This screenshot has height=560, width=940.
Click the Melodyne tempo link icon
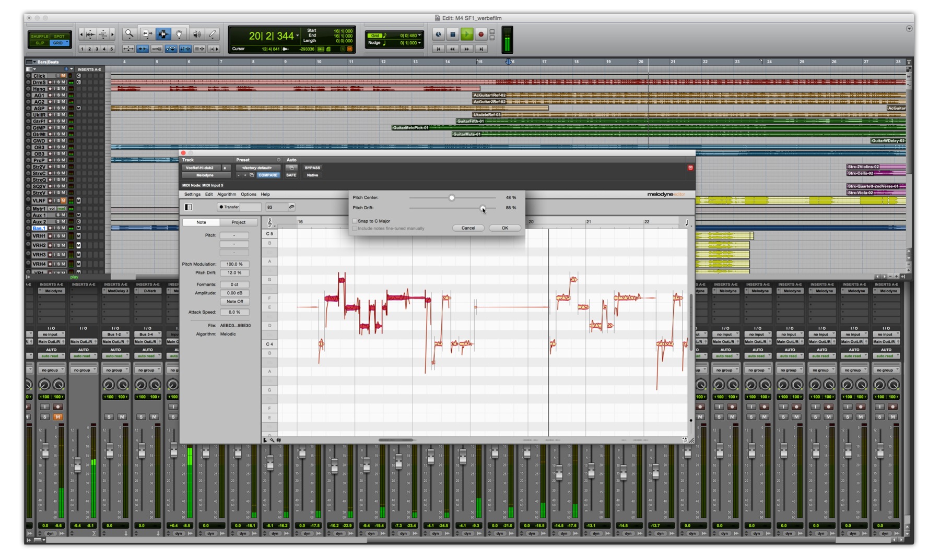coord(291,207)
